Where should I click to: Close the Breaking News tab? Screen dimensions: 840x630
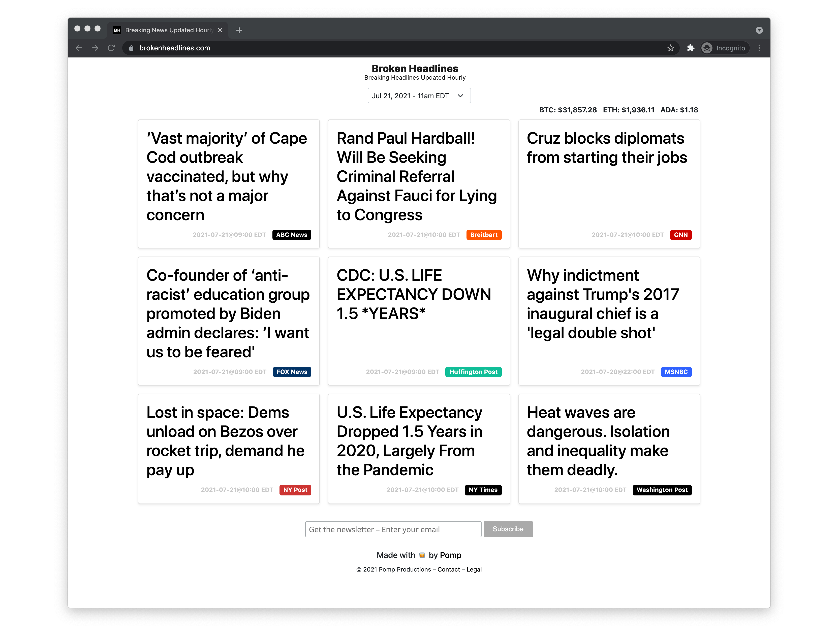[x=220, y=30]
